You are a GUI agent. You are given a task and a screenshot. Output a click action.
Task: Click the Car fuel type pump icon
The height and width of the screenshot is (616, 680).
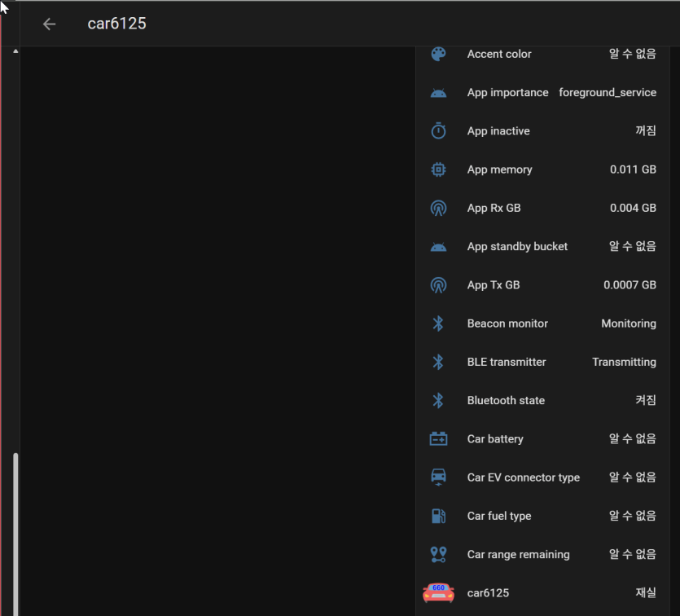click(438, 517)
